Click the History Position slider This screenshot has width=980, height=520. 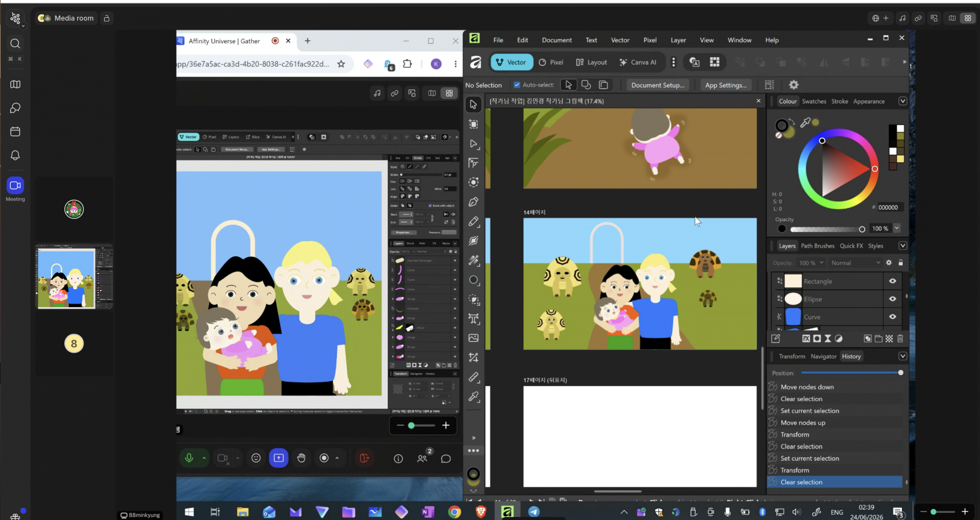coord(851,373)
